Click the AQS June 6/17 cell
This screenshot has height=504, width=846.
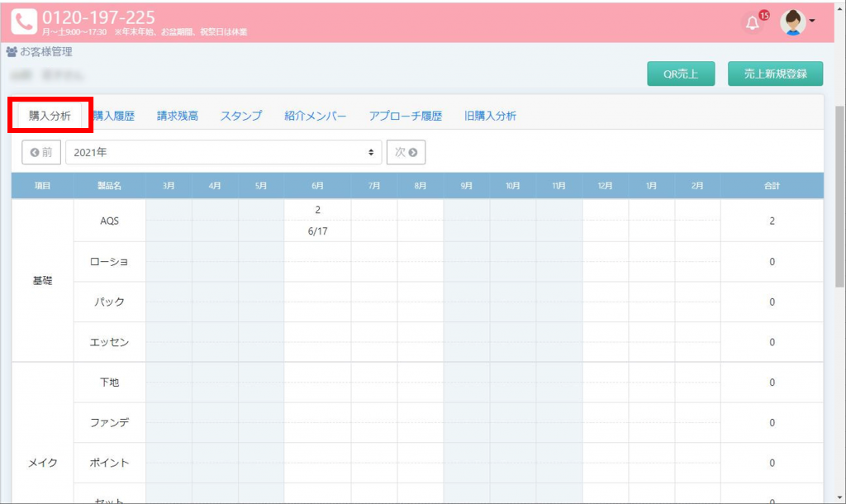point(317,231)
